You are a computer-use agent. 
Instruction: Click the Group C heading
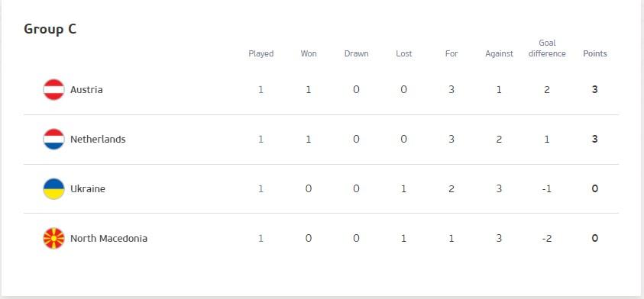coord(50,29)
